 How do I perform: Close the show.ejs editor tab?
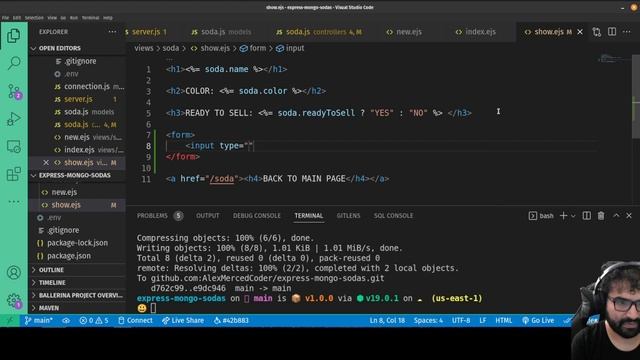tap(580, 32)
